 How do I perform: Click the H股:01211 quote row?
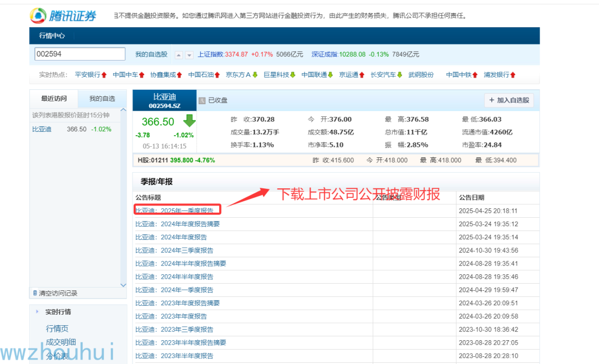336,160
